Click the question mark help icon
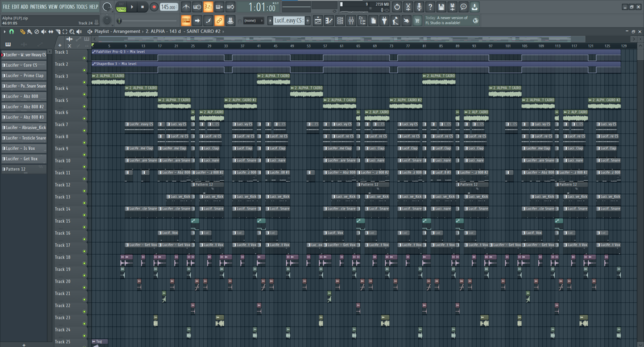 point(430,7)
